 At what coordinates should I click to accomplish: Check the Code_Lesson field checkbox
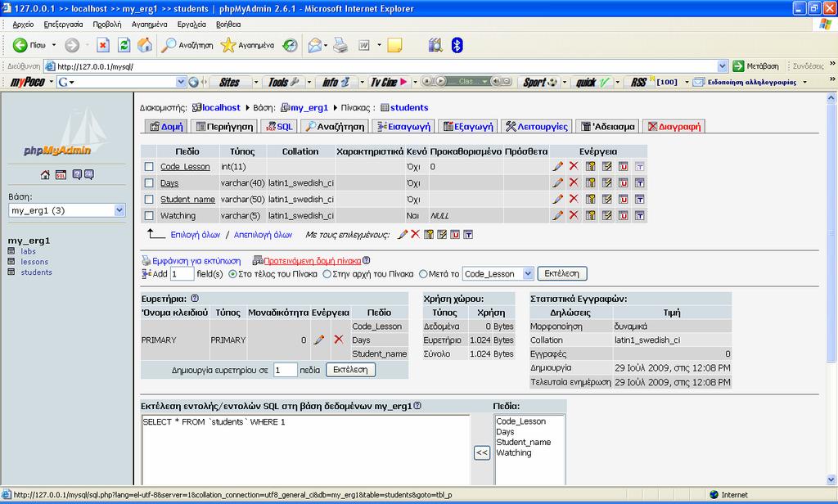[149, 167]
